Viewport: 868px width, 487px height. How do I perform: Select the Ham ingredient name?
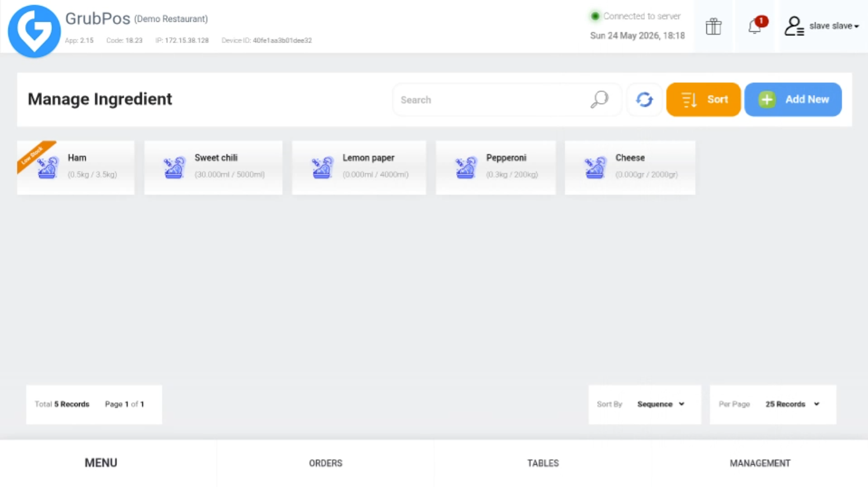[77, 158]
